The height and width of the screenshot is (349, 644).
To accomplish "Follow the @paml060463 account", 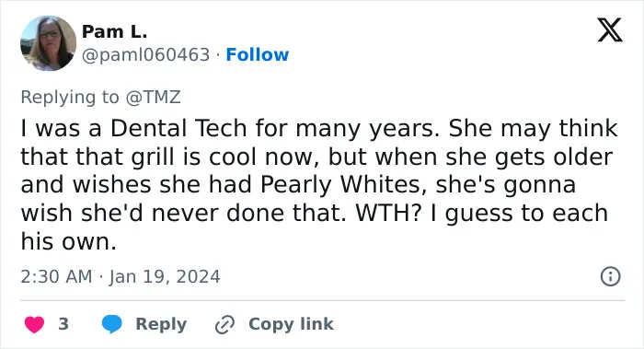I will point(258,54).
